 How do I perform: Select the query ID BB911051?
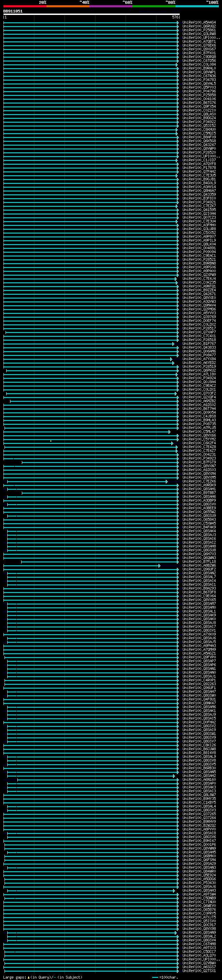(13, 11)
